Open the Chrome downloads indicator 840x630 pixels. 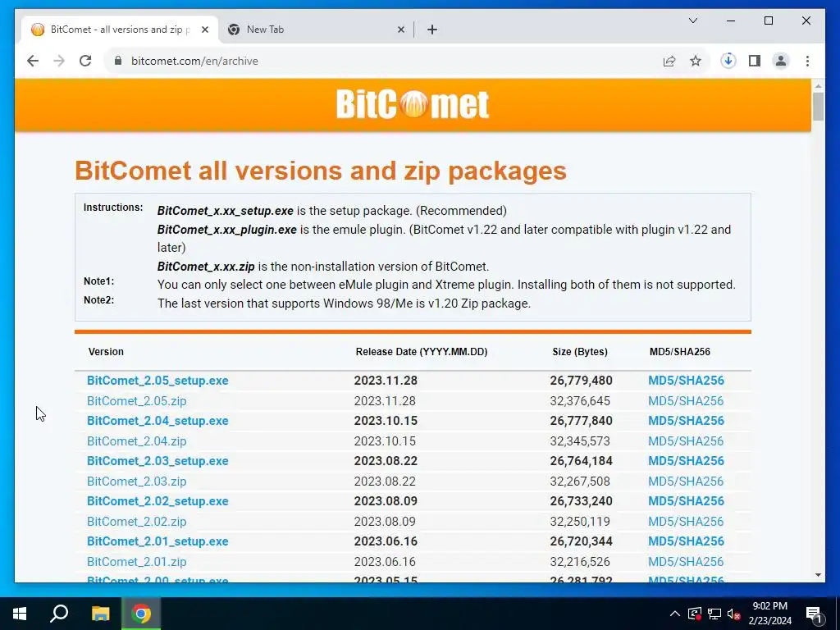point(728,61)
